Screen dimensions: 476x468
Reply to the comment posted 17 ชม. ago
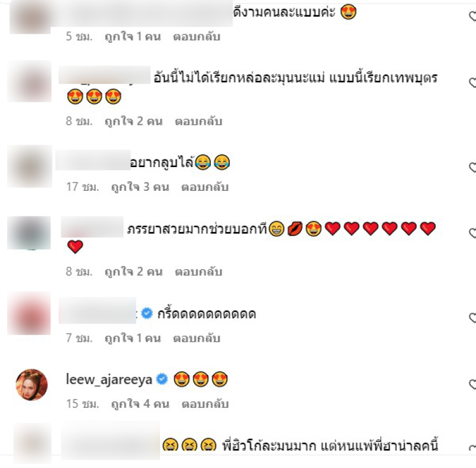tap(205, 187)
